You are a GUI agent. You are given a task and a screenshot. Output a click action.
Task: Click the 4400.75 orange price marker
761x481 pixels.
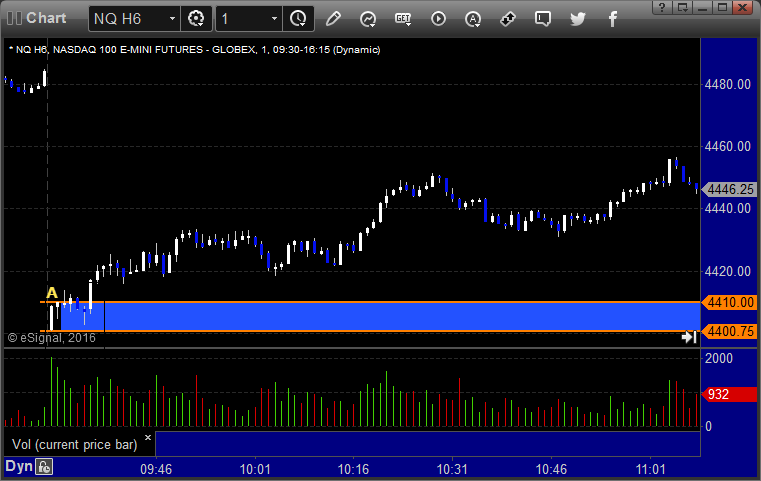tap(730, 332)
